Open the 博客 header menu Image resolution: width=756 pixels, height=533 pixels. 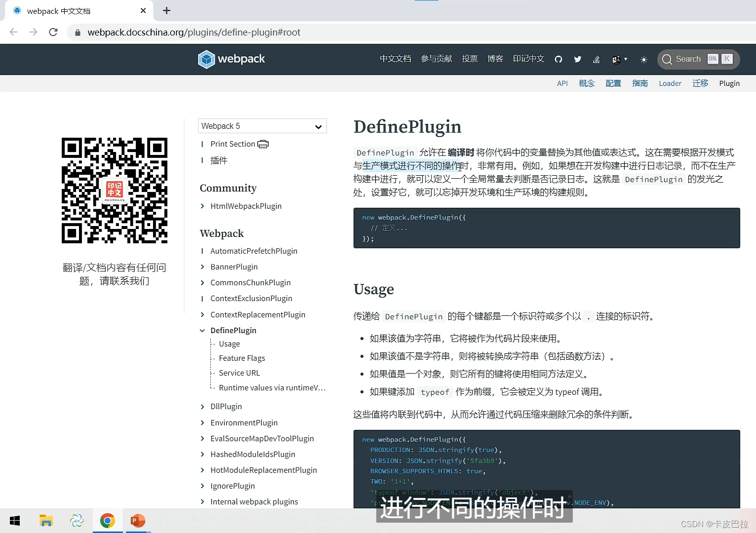click(x=495, y=59)
